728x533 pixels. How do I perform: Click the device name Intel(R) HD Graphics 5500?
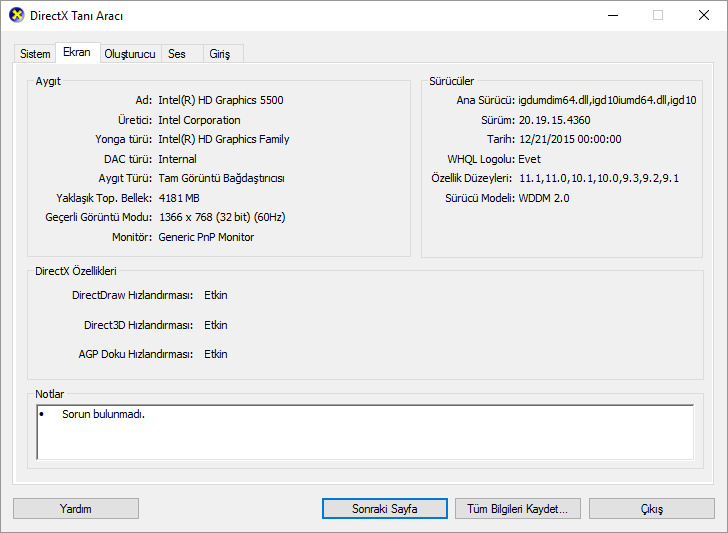pyautogui.click(x=221, y=100)
